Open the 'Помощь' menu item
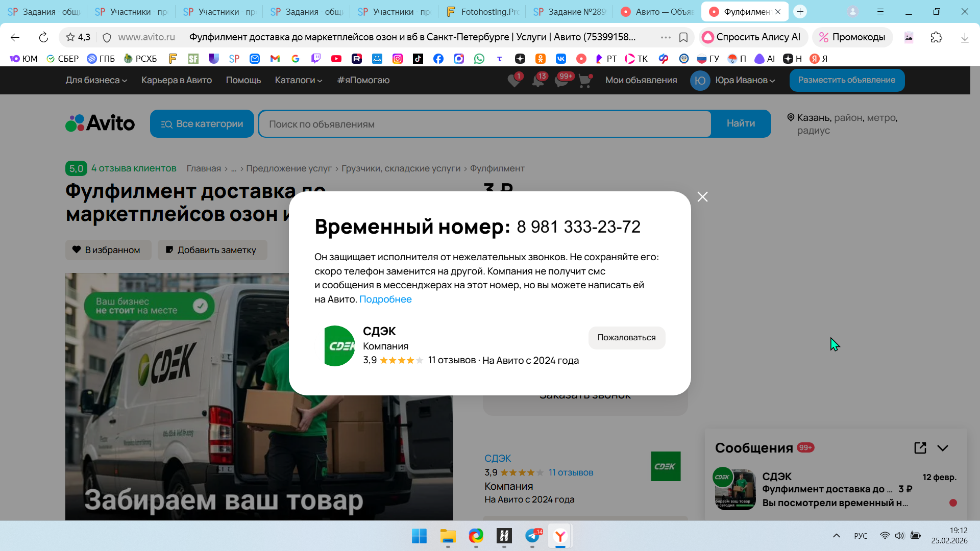The width and height of the screenshot is (980, 551). click(243, 80)
